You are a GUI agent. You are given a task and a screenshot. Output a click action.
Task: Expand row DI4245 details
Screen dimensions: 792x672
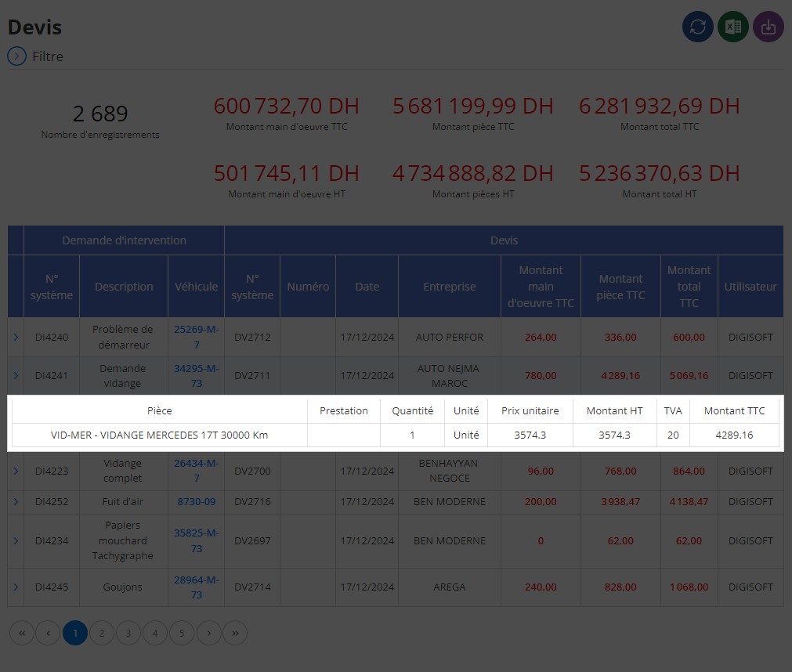coord(16,587)
